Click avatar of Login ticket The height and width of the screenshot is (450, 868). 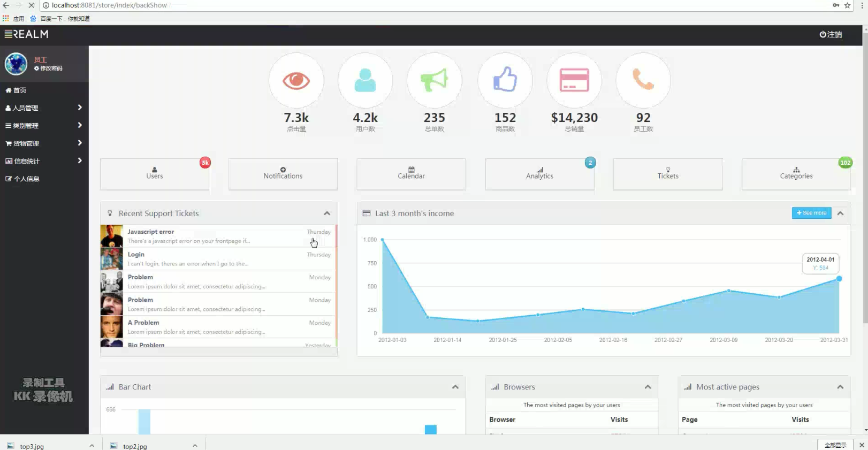(112, 259)
